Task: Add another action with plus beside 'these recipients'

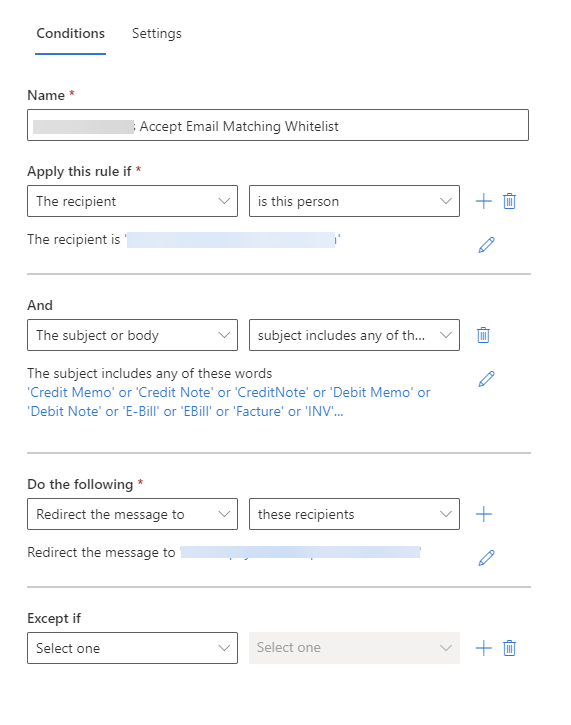Action: coord(484,514)
